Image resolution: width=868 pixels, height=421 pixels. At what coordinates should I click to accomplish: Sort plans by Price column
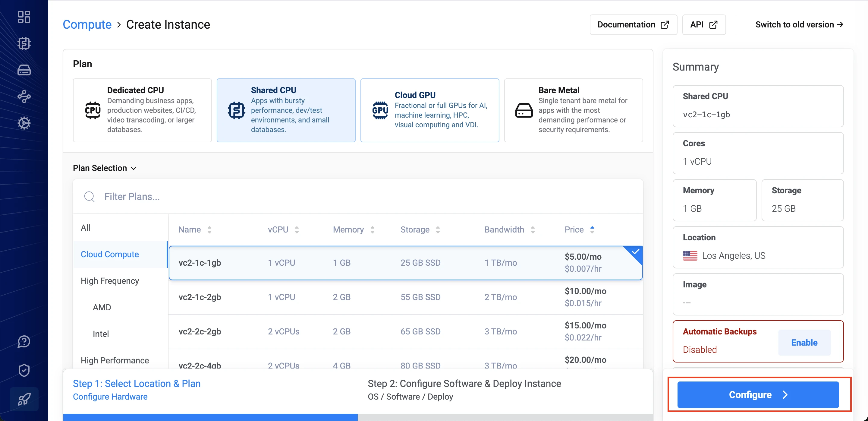(580, 229)
